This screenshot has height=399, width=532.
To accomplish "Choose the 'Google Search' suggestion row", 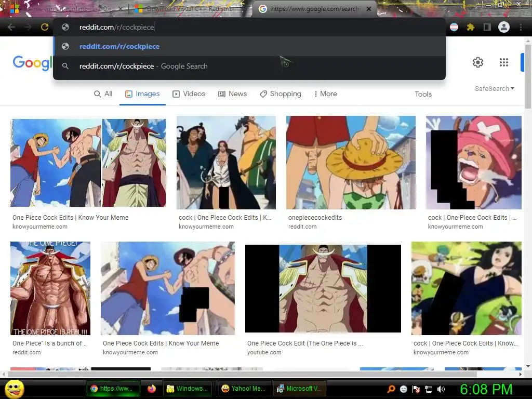I will [x=249, y=66].
